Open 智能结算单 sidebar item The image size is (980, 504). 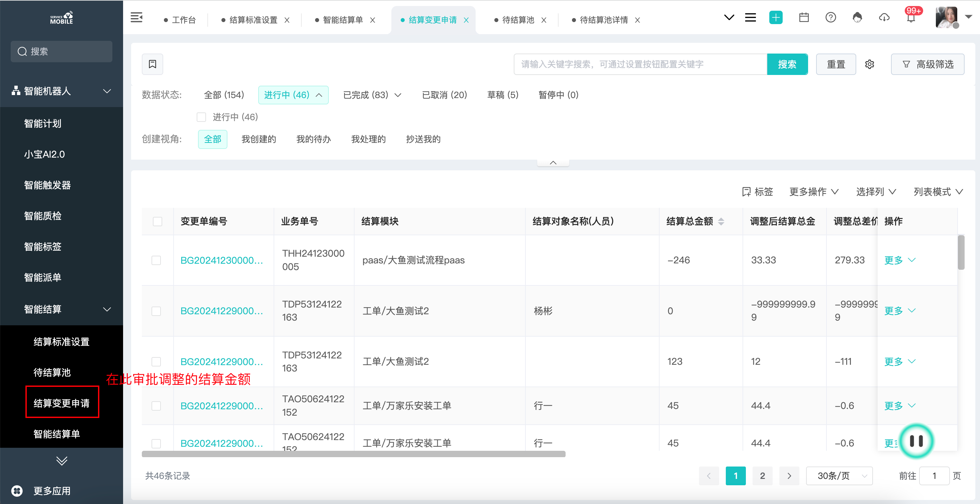tap(57, 434)
